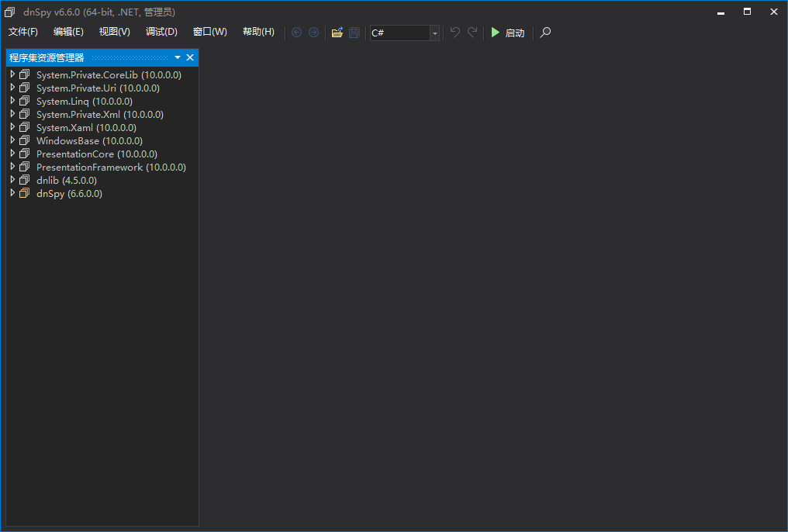Select System.Private.Xml (10.0.0.0) text
The image size is (788, 532).
(99, 115)
